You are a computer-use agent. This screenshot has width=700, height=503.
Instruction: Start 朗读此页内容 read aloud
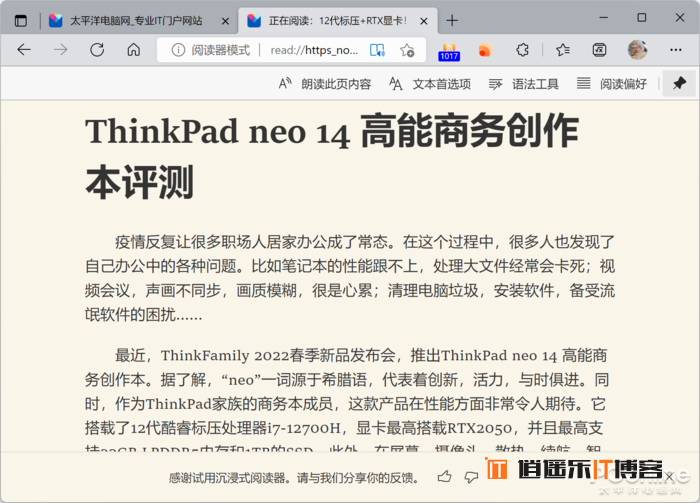pyautogui.click(x=325, y=83)
